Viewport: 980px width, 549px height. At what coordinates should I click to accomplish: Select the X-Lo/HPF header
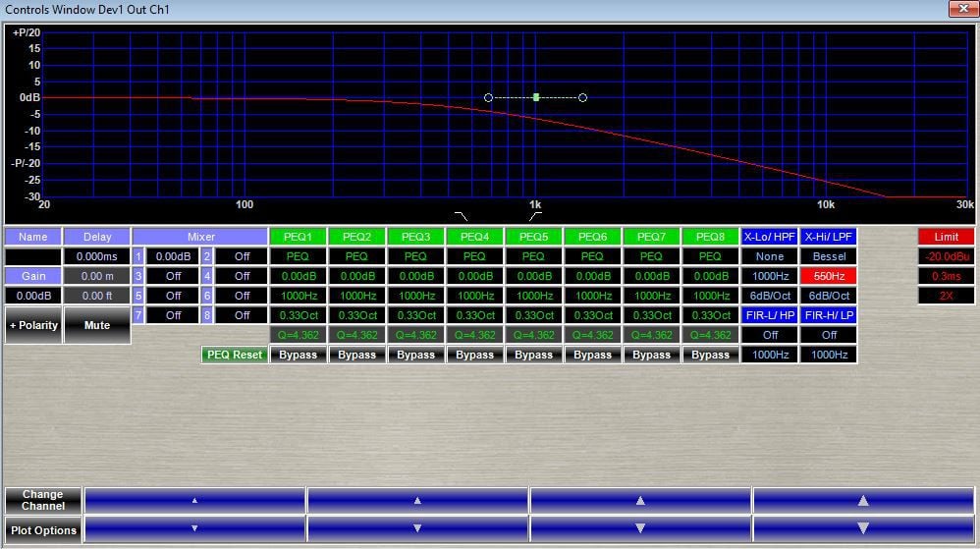770,237
